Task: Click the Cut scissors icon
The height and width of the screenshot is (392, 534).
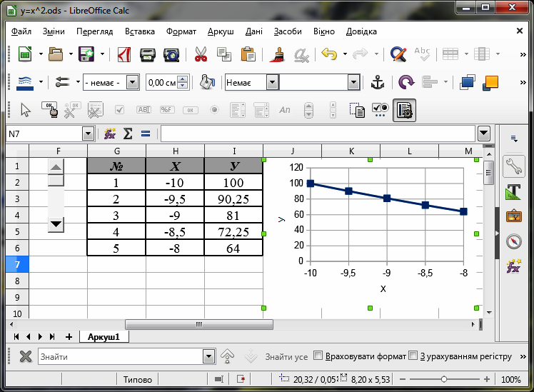Action: point(200,54)
